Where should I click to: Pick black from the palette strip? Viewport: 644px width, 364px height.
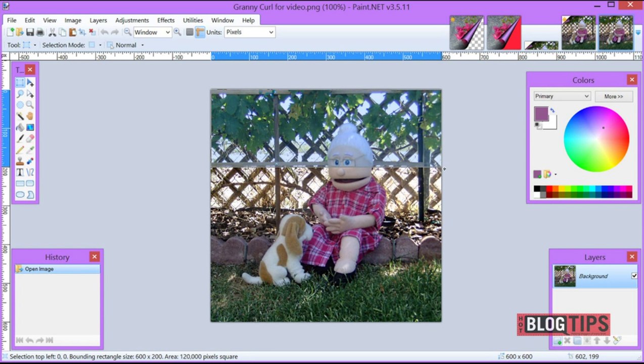[537, 189]
